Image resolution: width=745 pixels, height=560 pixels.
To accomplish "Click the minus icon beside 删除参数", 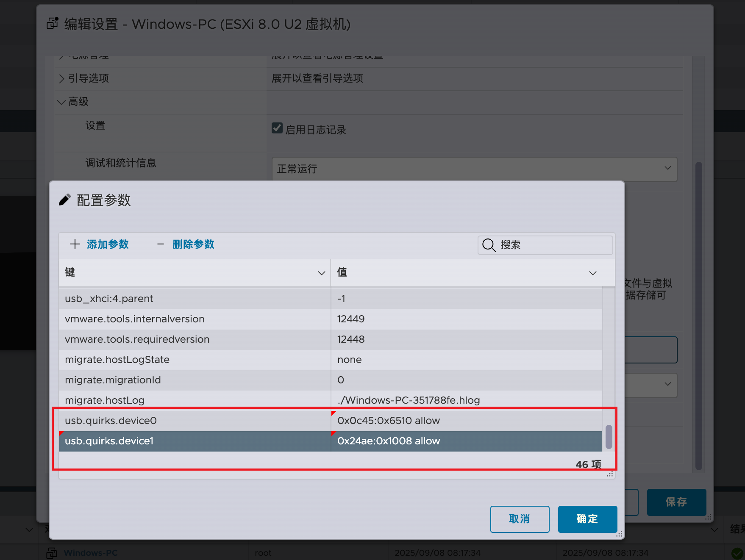I will pyautogui.click(x=161, y=244).
